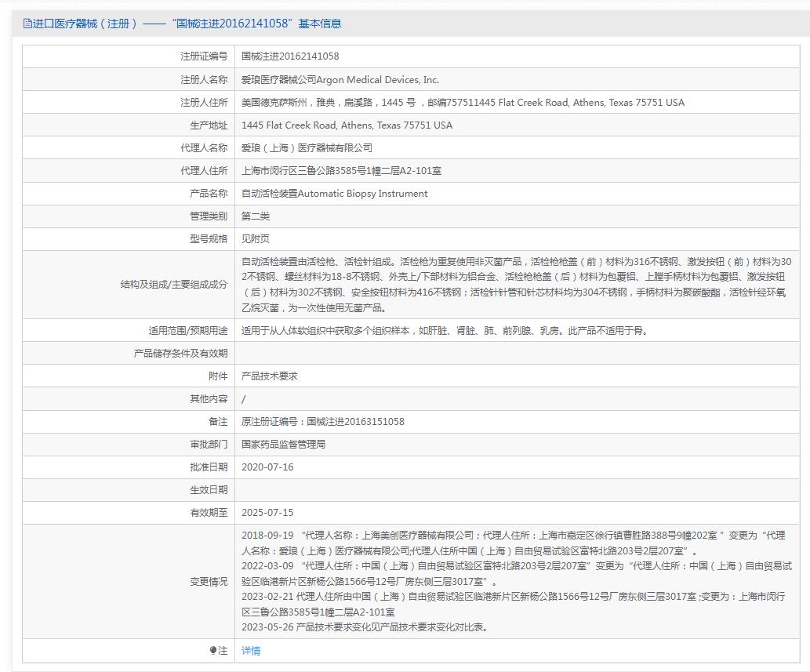The image size is (810, 672).
Task: Select 产品技术要求 in 附件 row
Action: click(269, 376)
